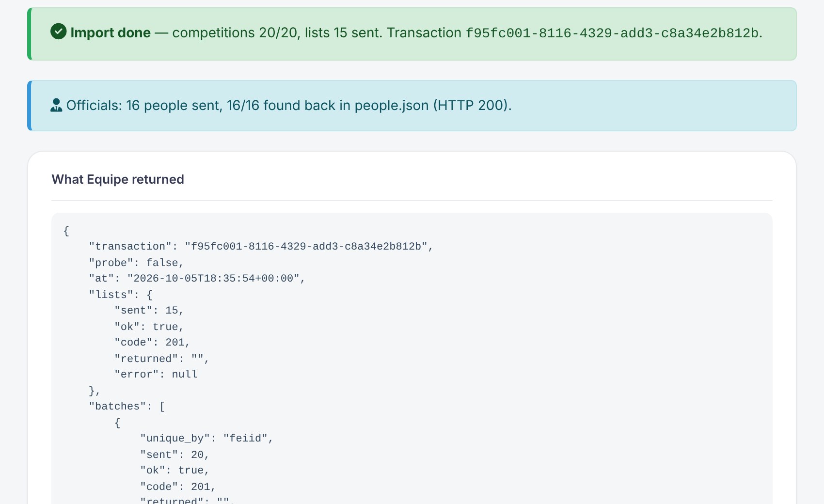Click the transaction ID in the green banner

(612, 33)
